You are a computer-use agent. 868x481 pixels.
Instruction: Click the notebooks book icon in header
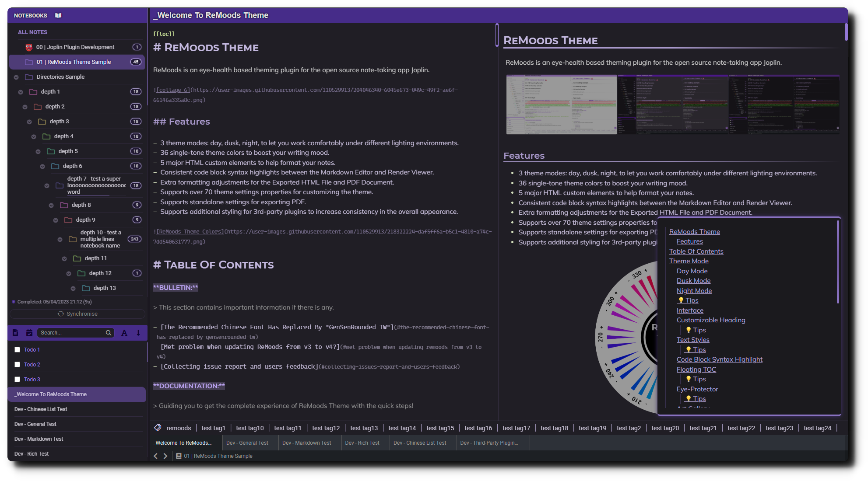[x=58, y=15]
